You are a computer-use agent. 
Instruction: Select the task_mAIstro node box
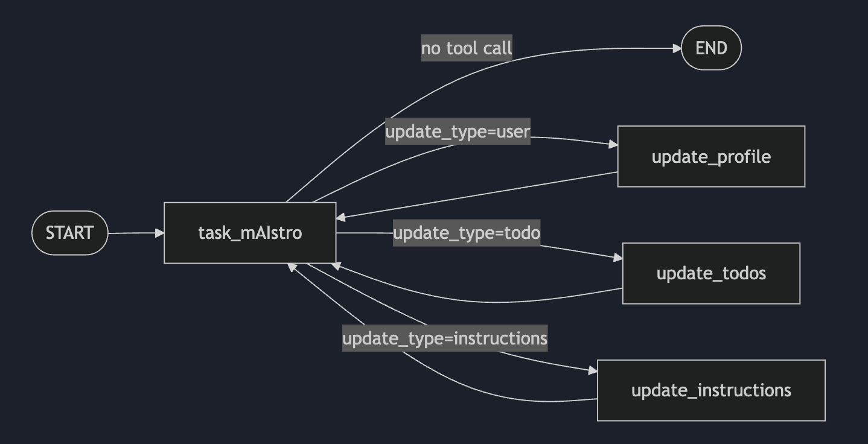(x=250, y=233)
